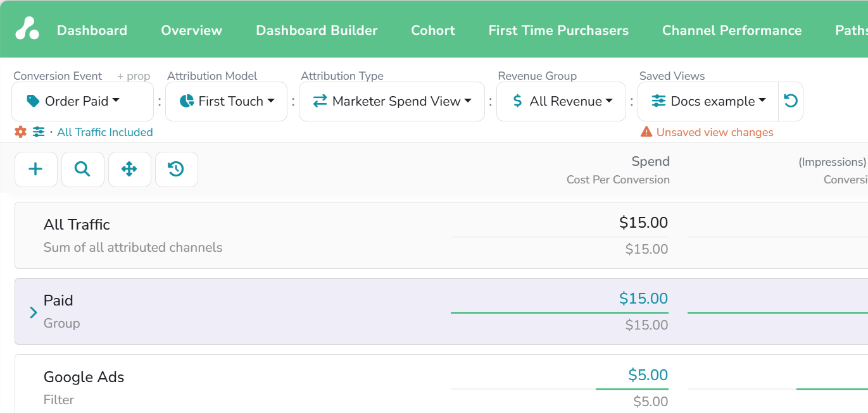This screenshot has width=868, height=413.
Task: Click the Paid group name
Action: click(x=58, y=300)
